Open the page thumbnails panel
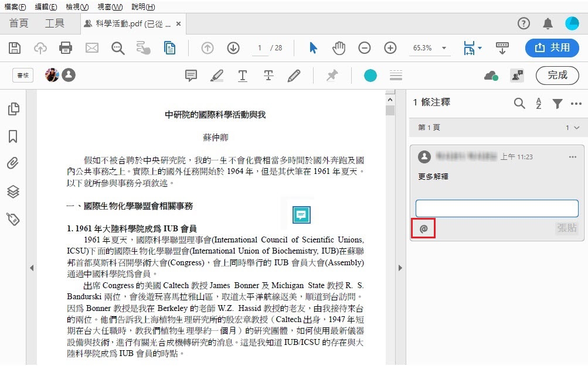Image resolution: width=588 pixels, height=366 pixels. [x=13, y=109]
